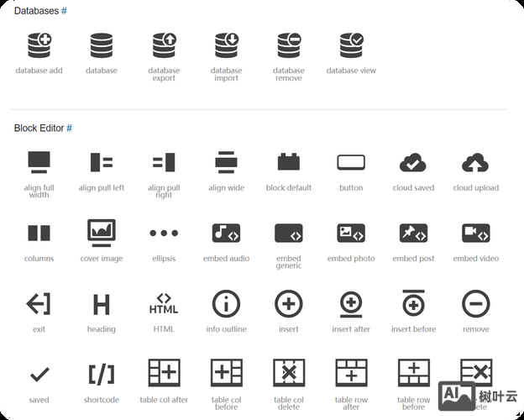
Task: Click the database add icon
Action: click(x=39, y=45)
